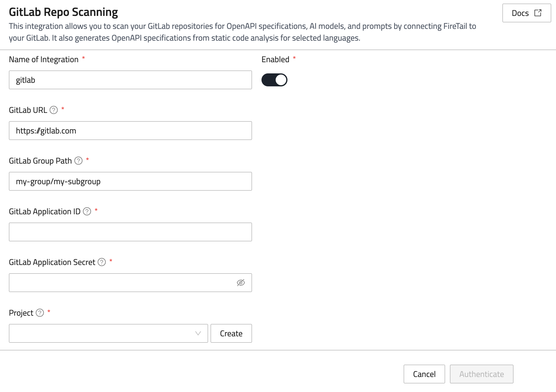
Task: Show the Application Secret with the eye icon
Action: pos(241,283)
